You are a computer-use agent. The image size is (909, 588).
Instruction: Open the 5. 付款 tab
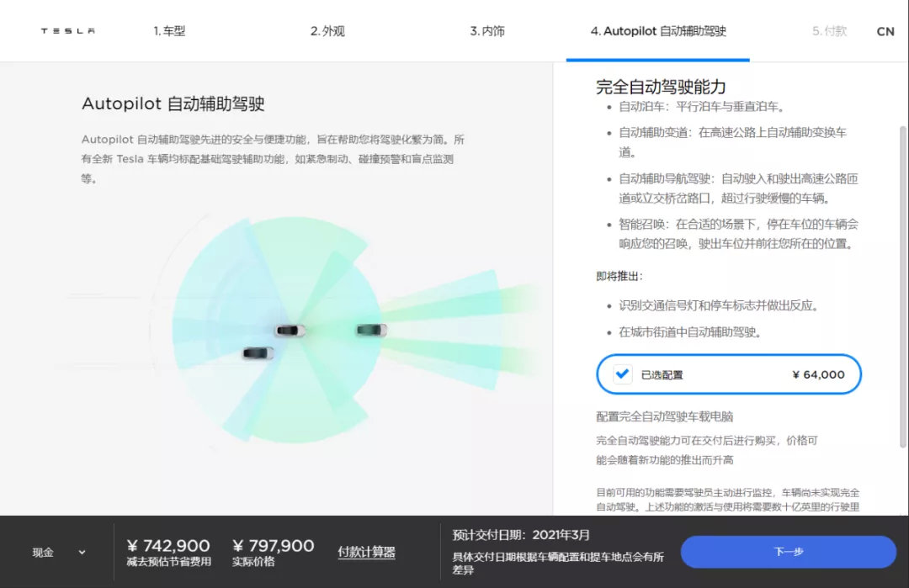pyautogui.click(x=829, y=30)
